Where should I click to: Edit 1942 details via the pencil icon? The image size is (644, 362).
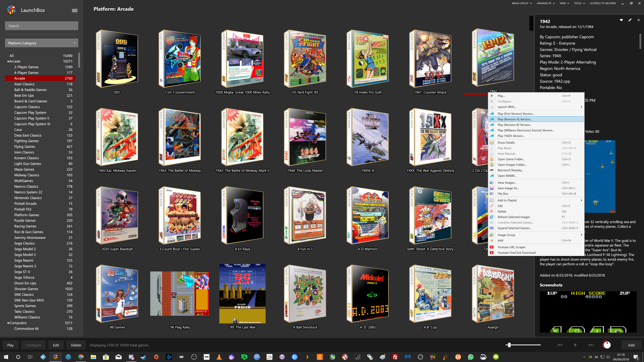click(x=630, y=20)
